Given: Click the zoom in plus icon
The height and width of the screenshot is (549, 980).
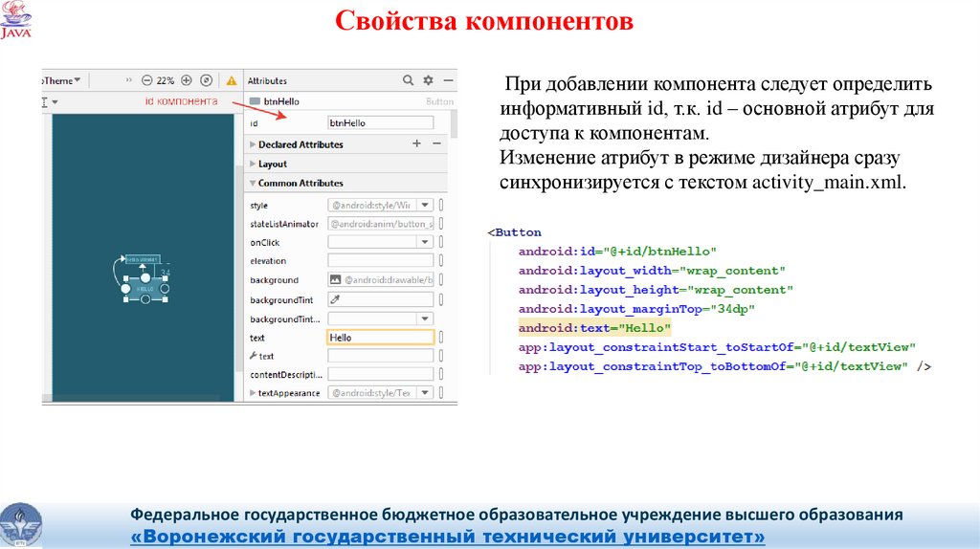Looking at the screenshot, I should point(187,80).
